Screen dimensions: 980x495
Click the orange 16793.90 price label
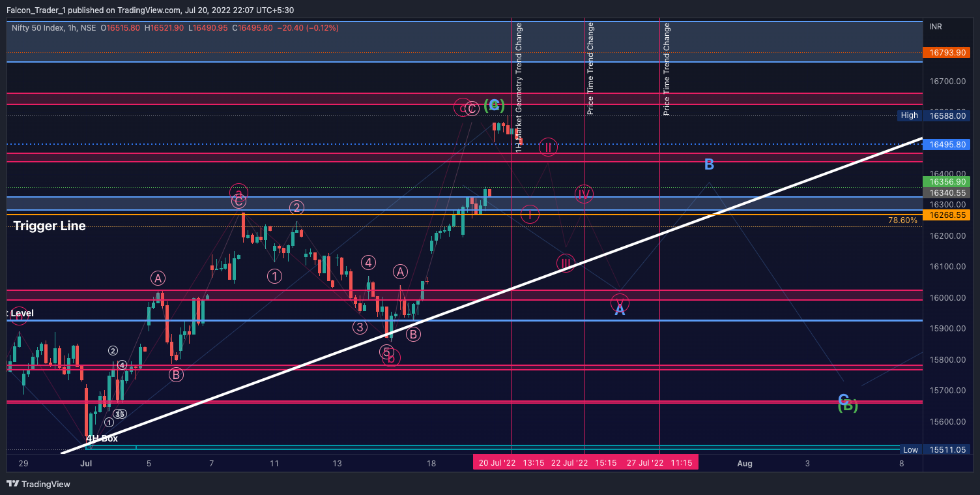pyautogui.click(x=947, y=52)
